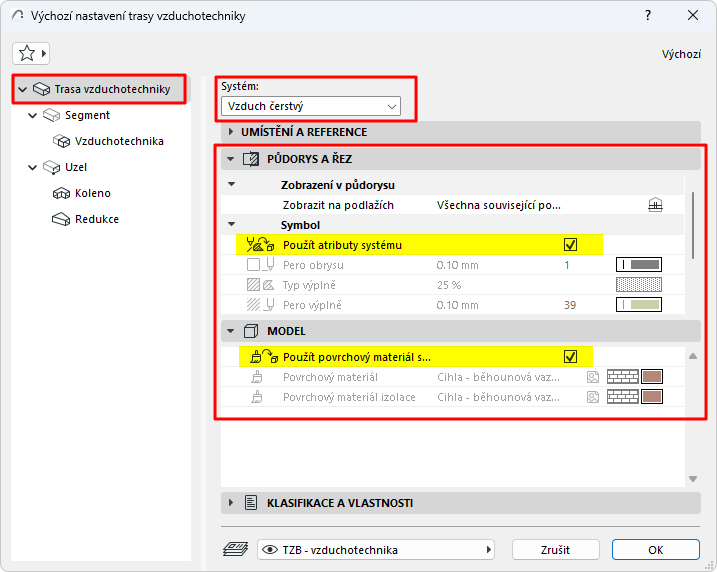Click the Půdorys a řez panel scrollbar
The width and height of the screenshot is (717, 572).
pos(693,225)
